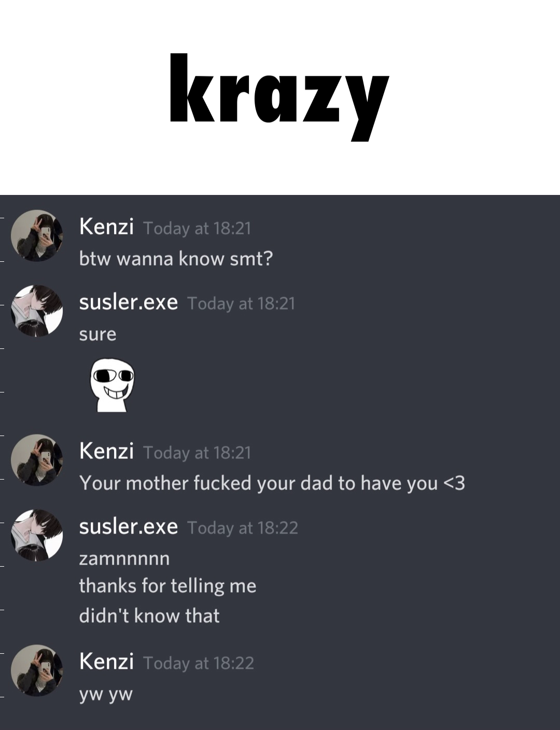Open susler.exe's avatar beside the "sure" message
Viewport: 560px width, 730px height.
tap(37, 311)
